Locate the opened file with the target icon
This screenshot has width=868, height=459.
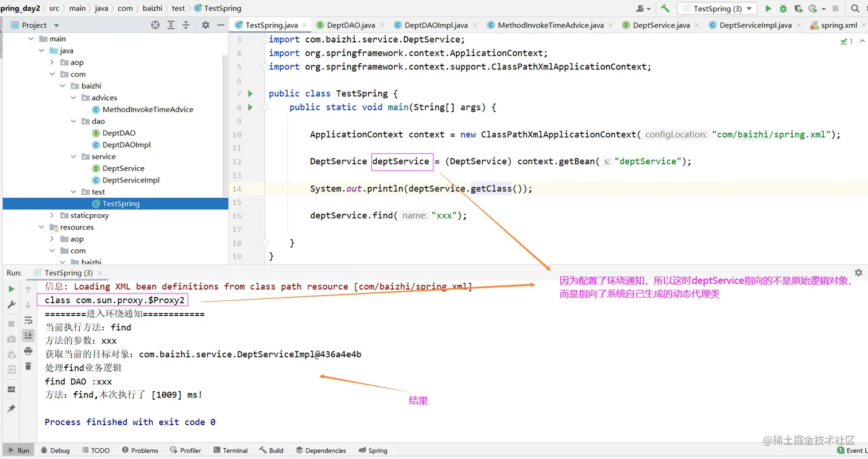click(x=155, y=25)
